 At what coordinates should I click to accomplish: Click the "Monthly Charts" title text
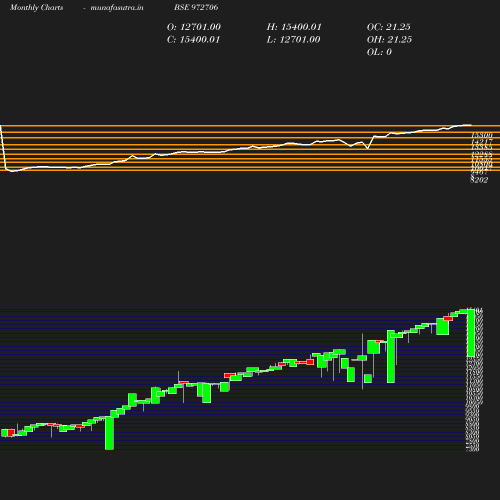click(x=37, y=8)
